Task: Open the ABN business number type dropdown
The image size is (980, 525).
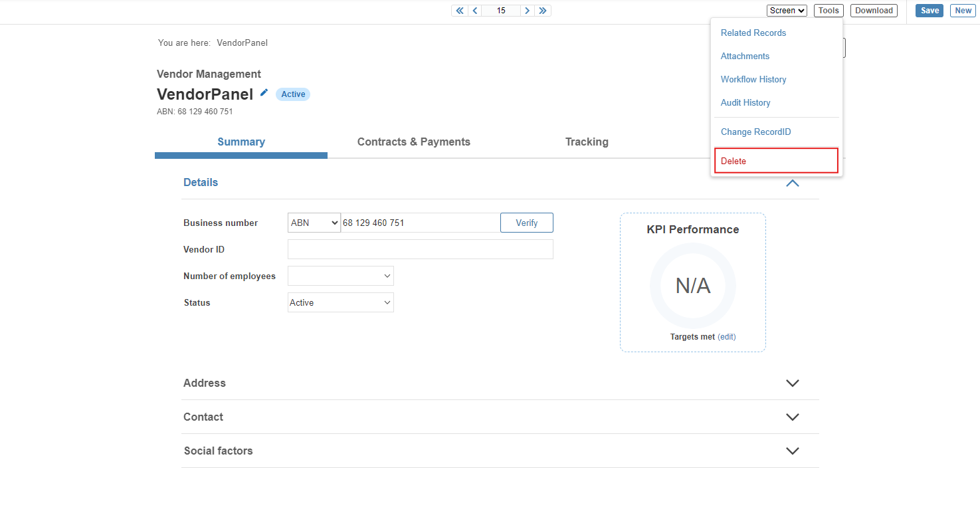Action: click(x=314, y=223)
